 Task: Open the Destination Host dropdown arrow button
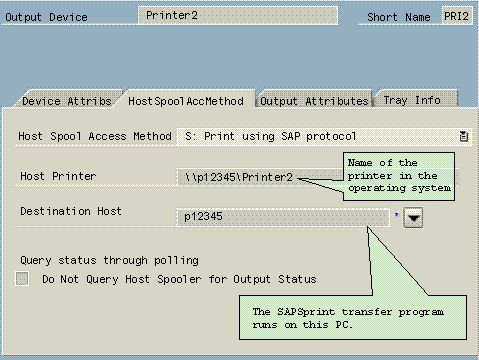pos(413,218)
